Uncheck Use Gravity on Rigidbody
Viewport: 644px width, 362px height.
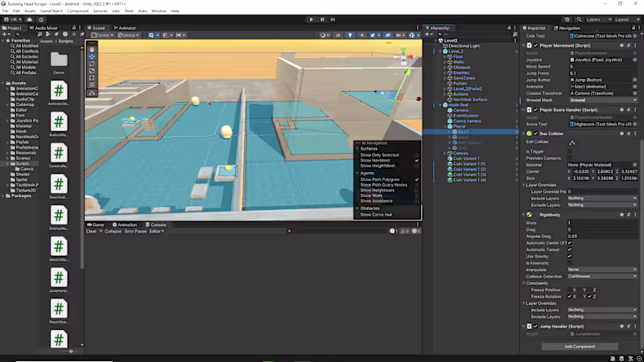[x=570, y=257]
